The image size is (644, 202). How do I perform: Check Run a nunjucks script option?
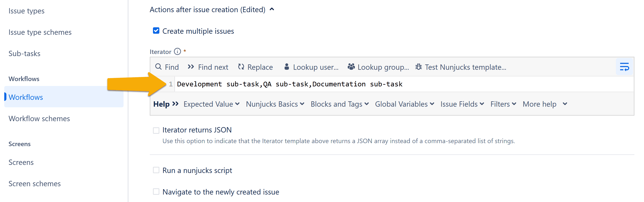point(156,170)
